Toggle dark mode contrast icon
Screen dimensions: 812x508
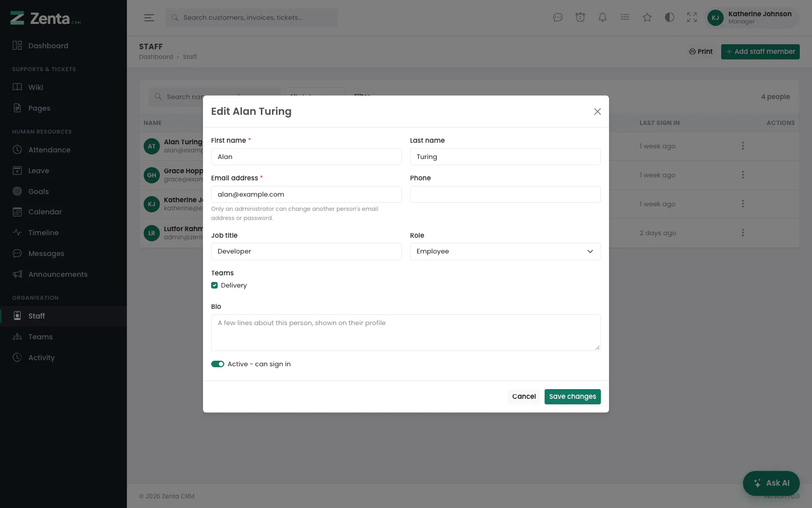tap(669, 18)
